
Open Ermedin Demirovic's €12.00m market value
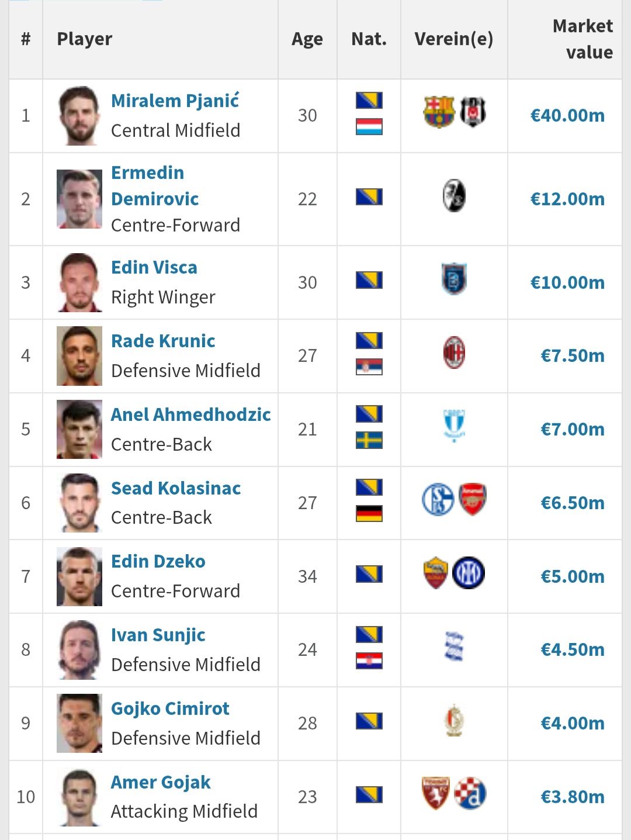pos(567,199)
